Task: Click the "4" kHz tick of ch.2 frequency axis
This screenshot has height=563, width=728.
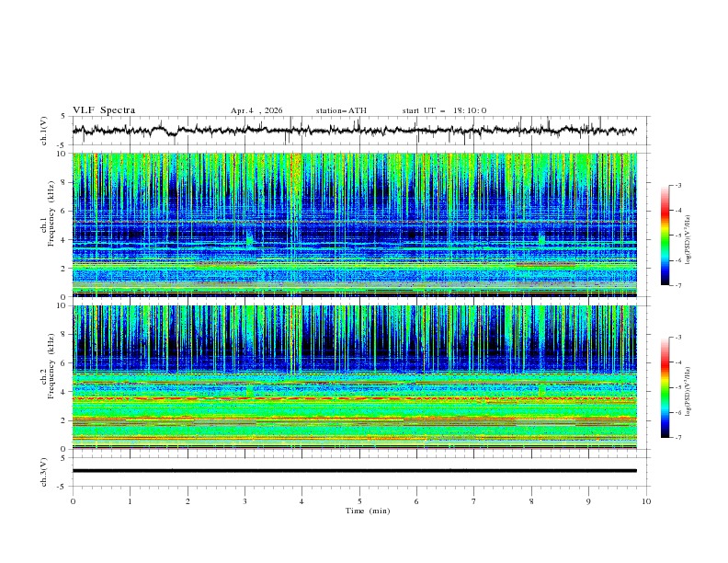Action: point(65,392)
